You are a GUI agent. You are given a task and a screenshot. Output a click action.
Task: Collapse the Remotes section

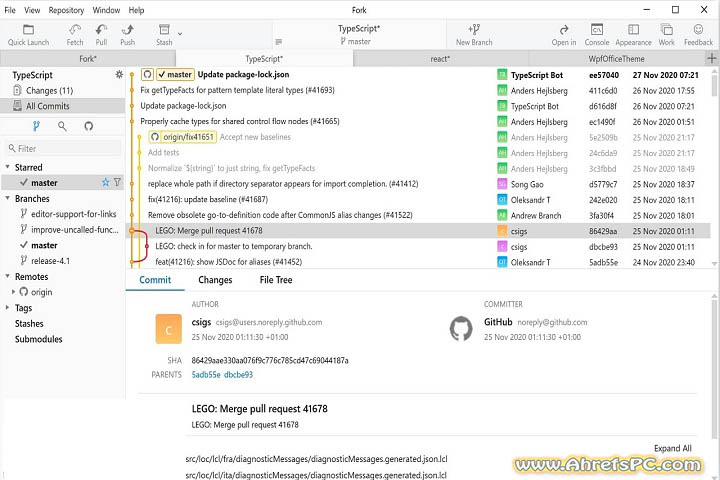(x=7, y=276)
